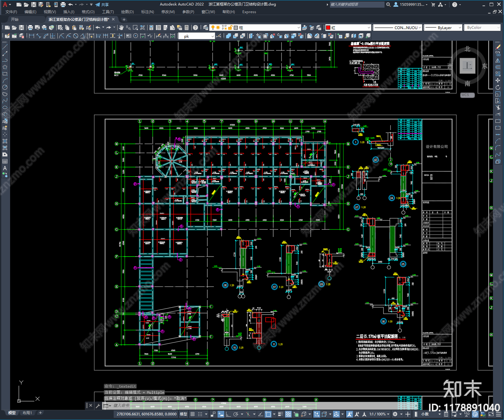Open the pk dimension style dropdown

point(196,36)
